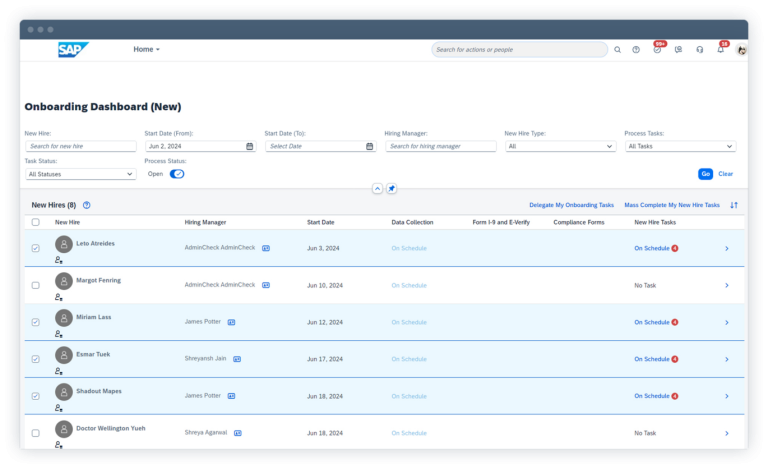768x469 pixels.
Task: Open contact card icon in Leto Atreides row
Action: tap(266, 248)
